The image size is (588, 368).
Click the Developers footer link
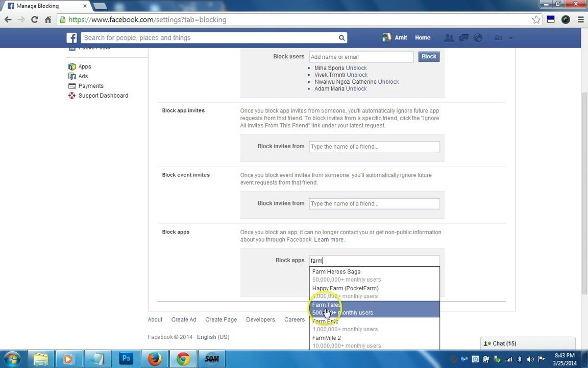pyautogui.click(x=260, y=319)
